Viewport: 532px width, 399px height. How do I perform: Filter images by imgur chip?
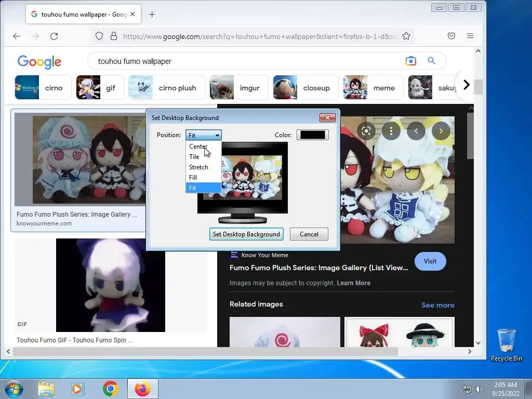tap(239, 87)
